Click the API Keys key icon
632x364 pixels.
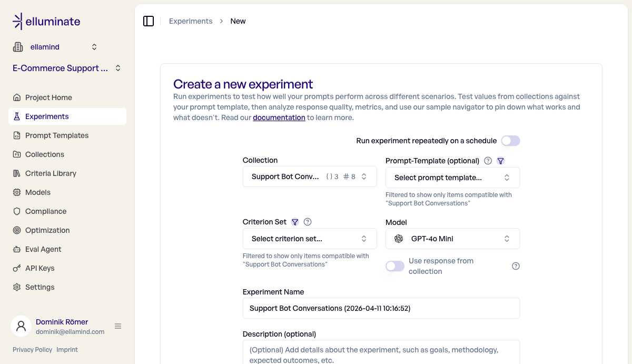[x=17, y=268]
